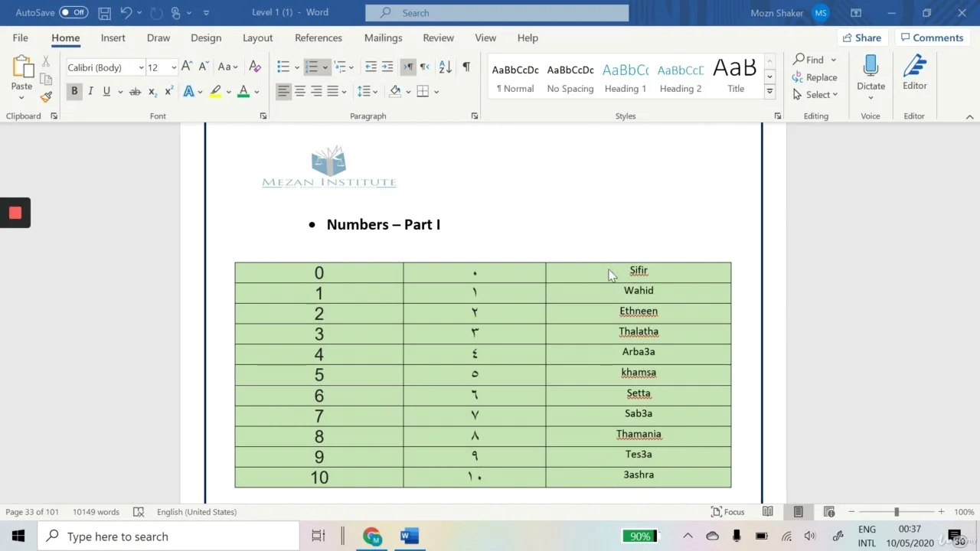The width and height of the screenshot is (980, 551).
Task: Center-align the text in the paragraph
Action: 300,92
